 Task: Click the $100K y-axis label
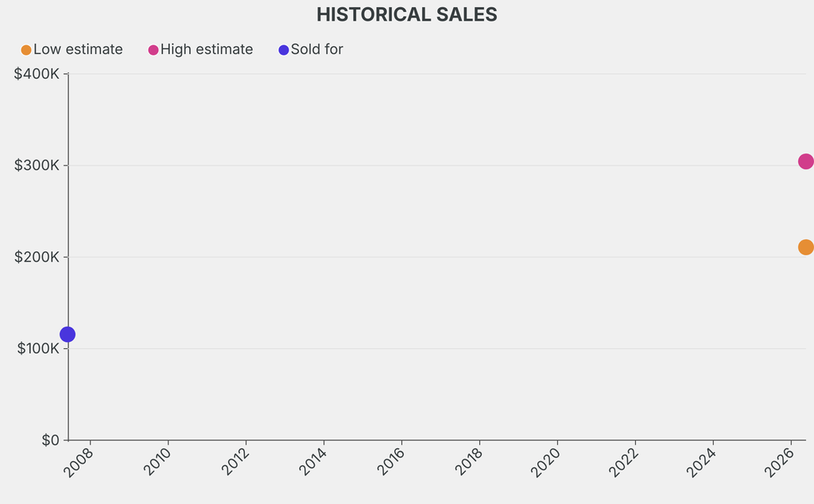pyautogui.click(x=37, y=349)
